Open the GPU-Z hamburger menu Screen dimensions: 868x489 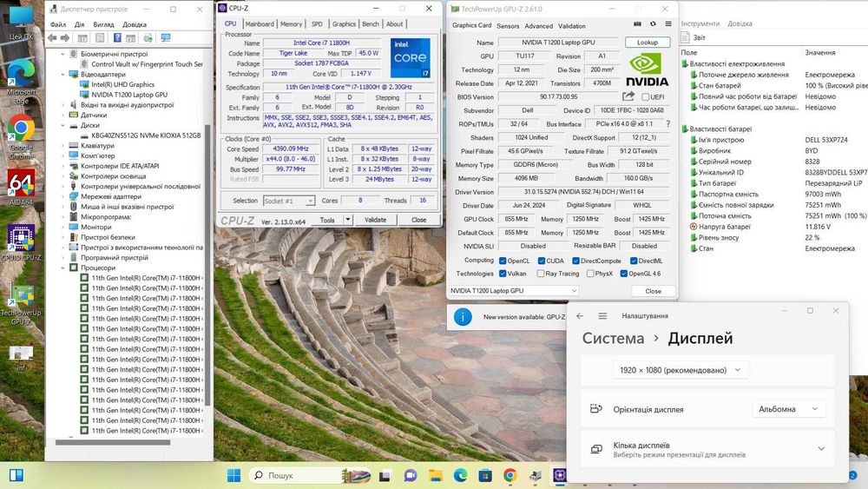pos(668,24)
